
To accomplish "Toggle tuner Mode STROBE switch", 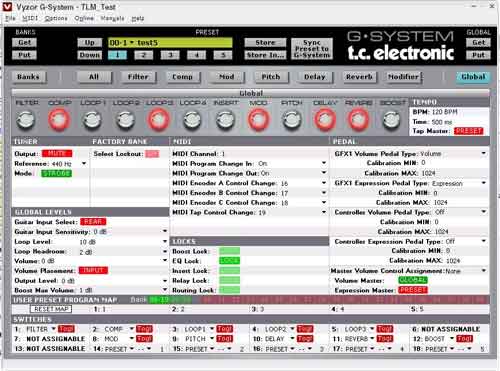I will pos(56,173).
